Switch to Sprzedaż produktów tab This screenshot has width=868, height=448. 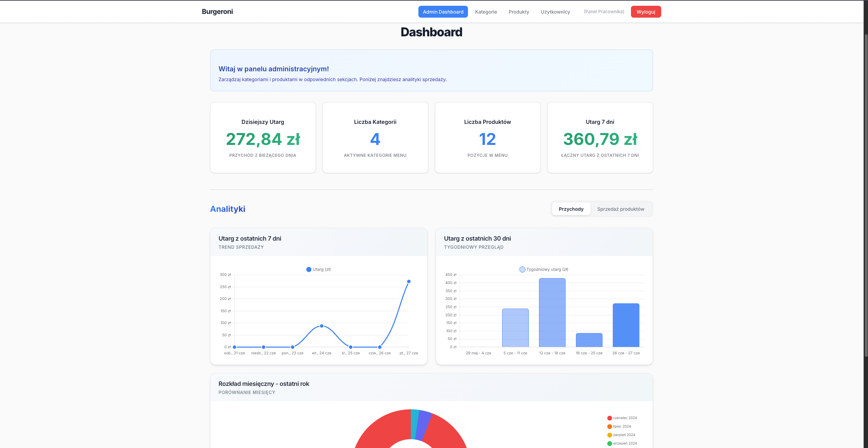[x=620, y=209]
